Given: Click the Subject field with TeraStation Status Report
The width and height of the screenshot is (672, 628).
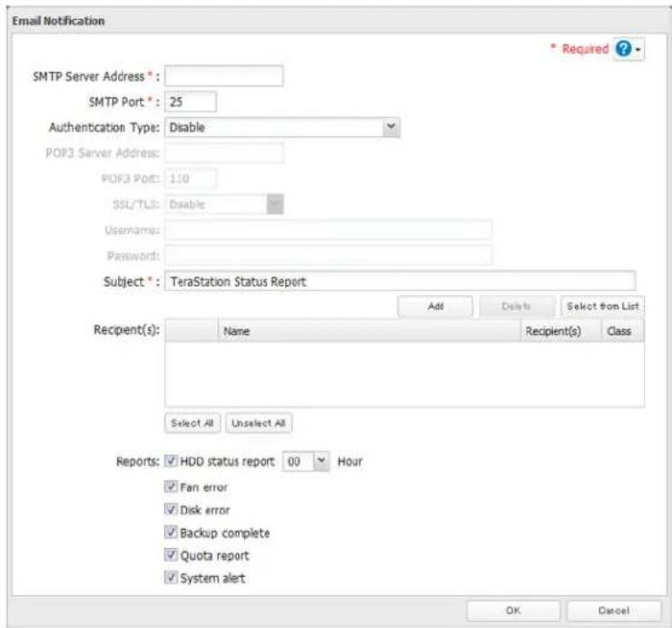Looking at the screenshot, I should (400, 281).
